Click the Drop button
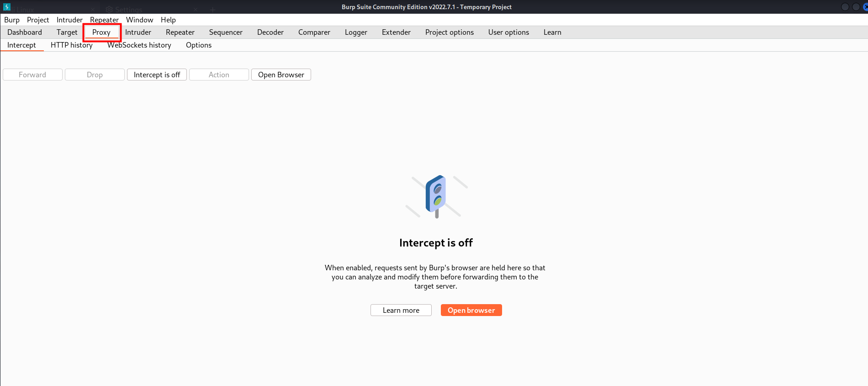This screenshot has height=386, width=868. coord(95,75)
